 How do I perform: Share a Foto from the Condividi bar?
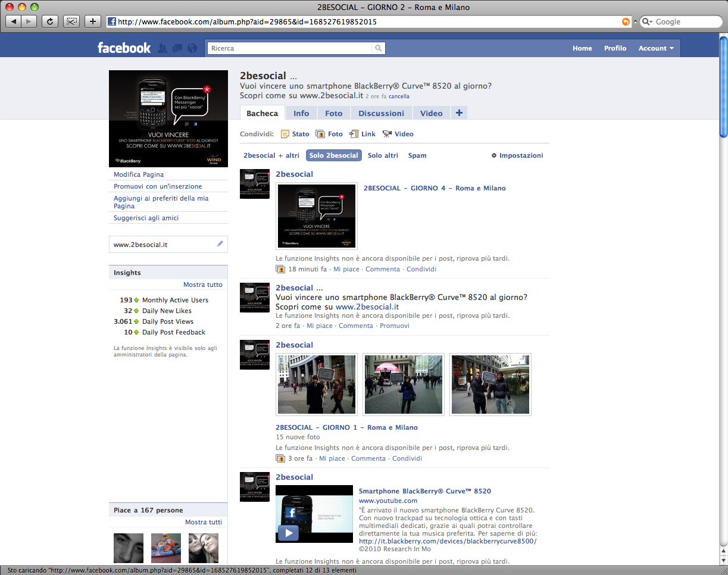pos(329,134)
